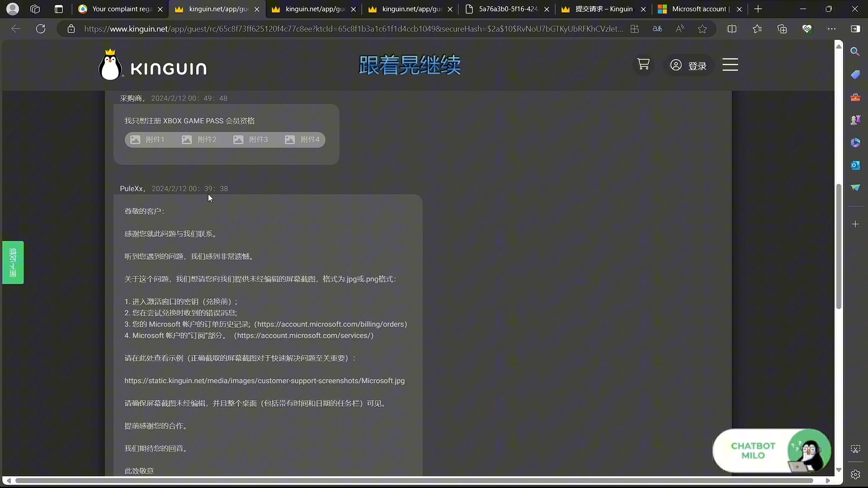Switch to the third kinguin.net/app/gu tab
Viewport: 868px width, 488px height.
coord(410,9)
